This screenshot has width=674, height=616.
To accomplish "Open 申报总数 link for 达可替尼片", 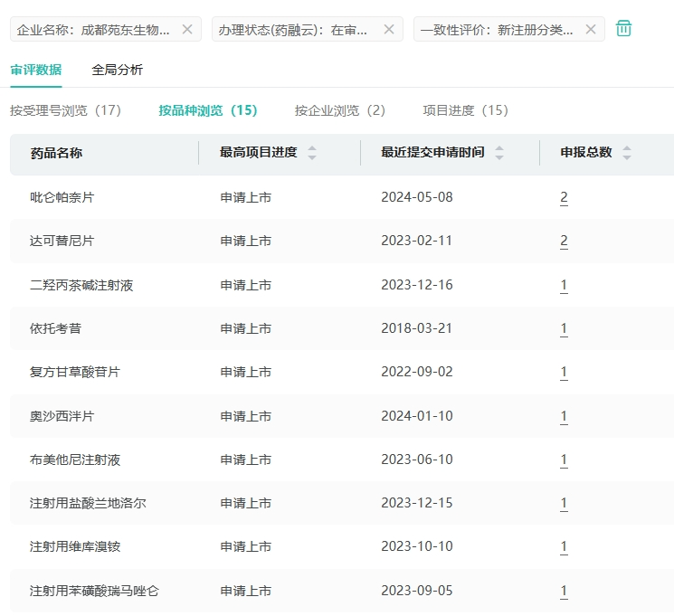I will (564, 241).
